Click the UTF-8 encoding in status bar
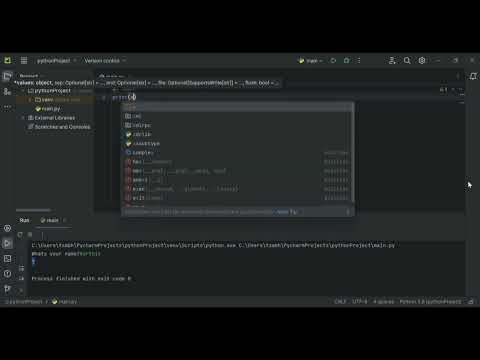The width and height of the screenshot is (480, 360). (x=360, y=301)
